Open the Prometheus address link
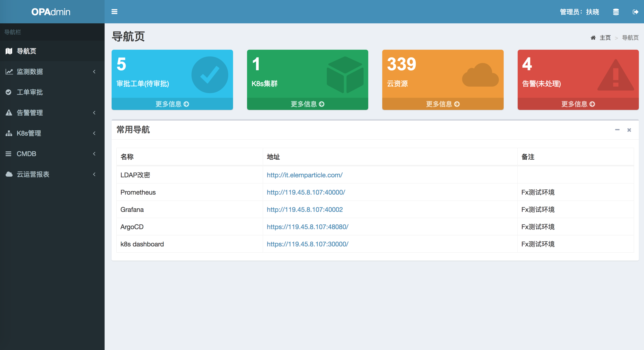644x350 pixels. tap(306, 192)
